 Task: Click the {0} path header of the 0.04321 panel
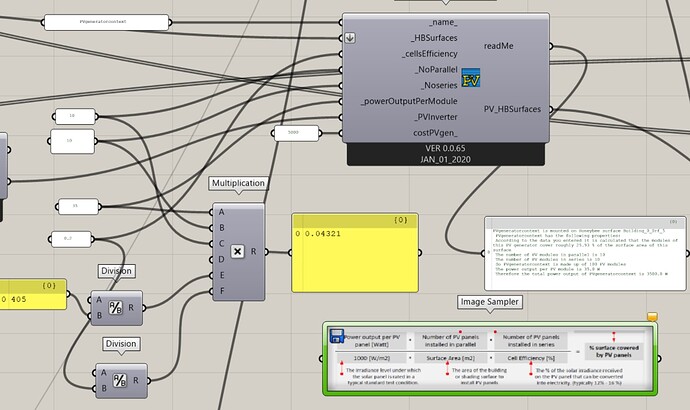click(400, 220)
